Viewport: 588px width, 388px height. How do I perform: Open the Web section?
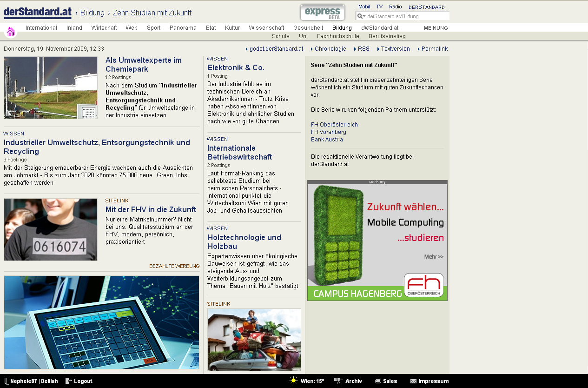[x=132, y=28]
